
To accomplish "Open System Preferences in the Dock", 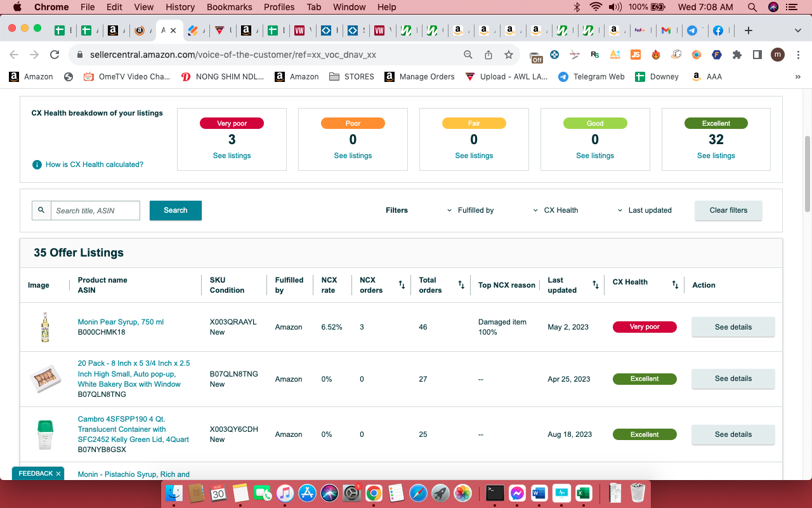I will click(x=351, y=492).
